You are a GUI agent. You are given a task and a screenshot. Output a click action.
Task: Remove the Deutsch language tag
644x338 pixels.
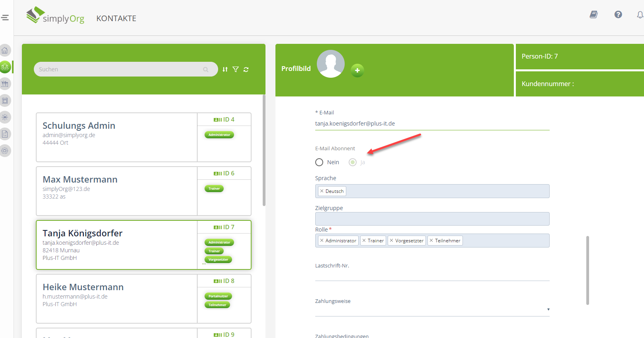[322, 191]
